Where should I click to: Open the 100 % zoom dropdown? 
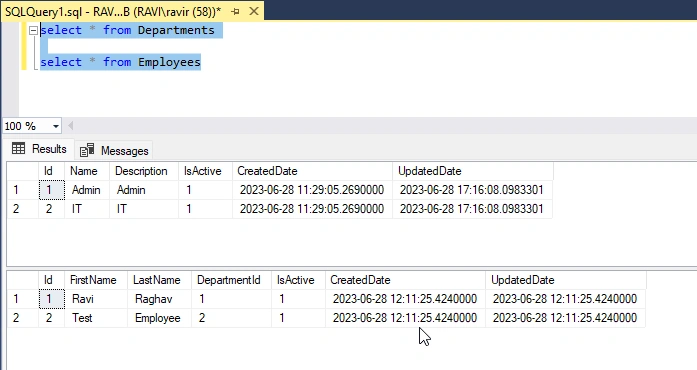tap(56, 126)
